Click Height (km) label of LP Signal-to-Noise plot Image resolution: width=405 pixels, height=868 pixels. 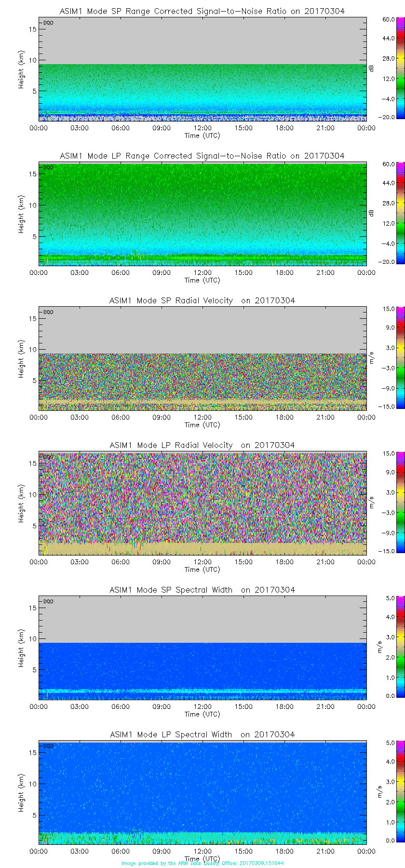(21, 214)
